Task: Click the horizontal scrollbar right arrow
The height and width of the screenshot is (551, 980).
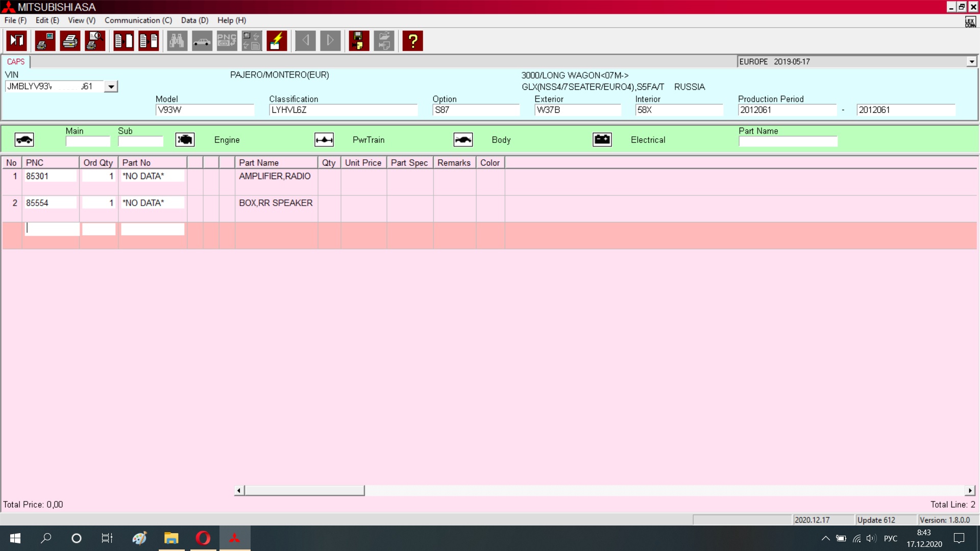Action: 970,491
